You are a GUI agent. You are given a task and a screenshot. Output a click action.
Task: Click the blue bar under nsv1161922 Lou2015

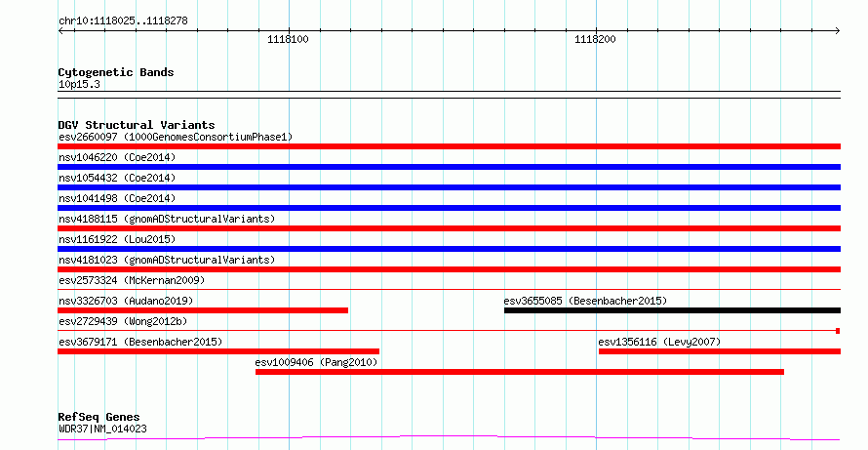tap(449, 249)
